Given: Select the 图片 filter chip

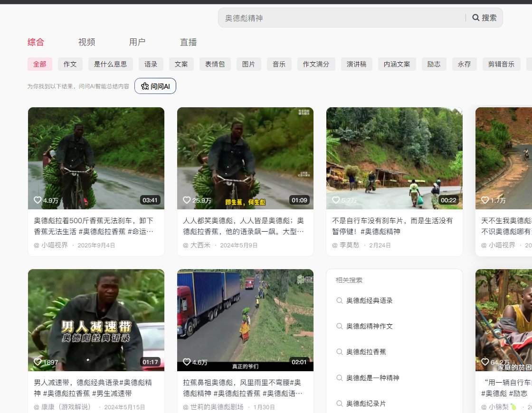Looking at the screenshot, I should [249, 64].
